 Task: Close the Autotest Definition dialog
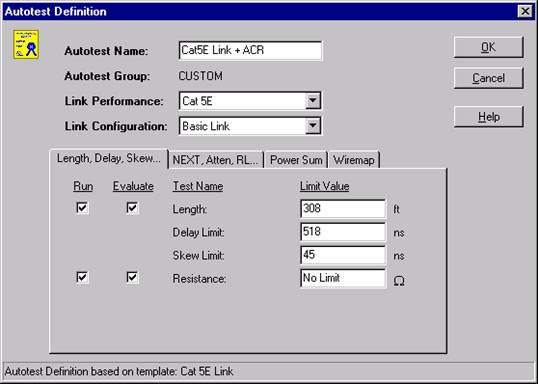[525, 11]
